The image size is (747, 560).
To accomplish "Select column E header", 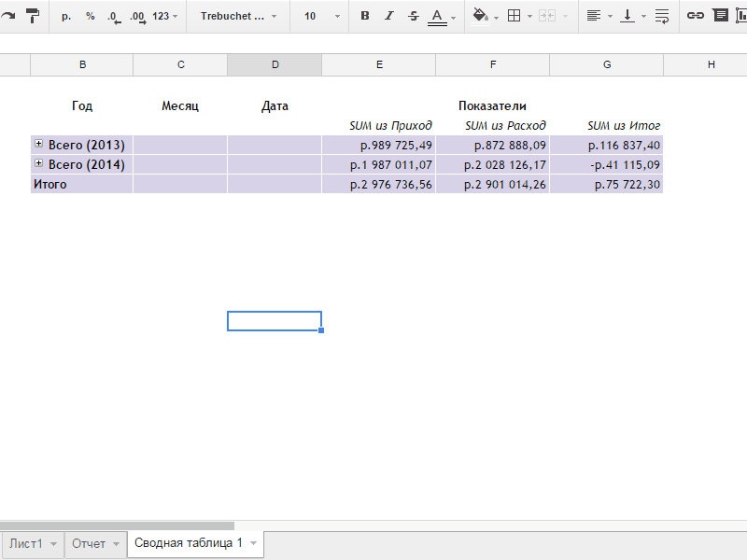I will pyautogui.click(x=379, y=64).
